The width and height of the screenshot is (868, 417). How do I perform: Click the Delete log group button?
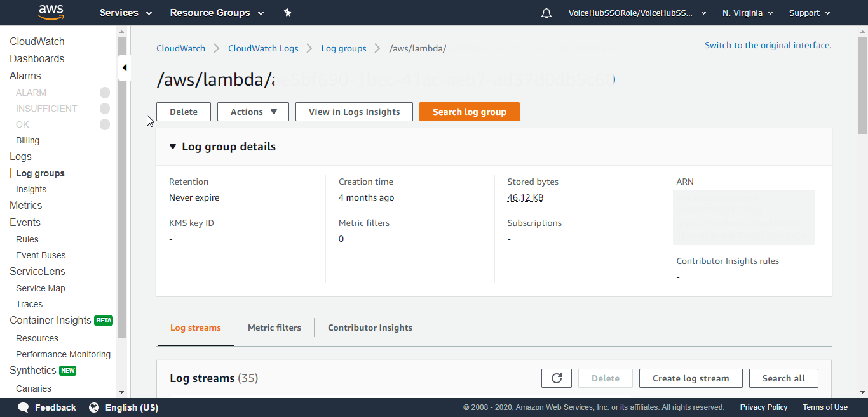click(184, 112)
